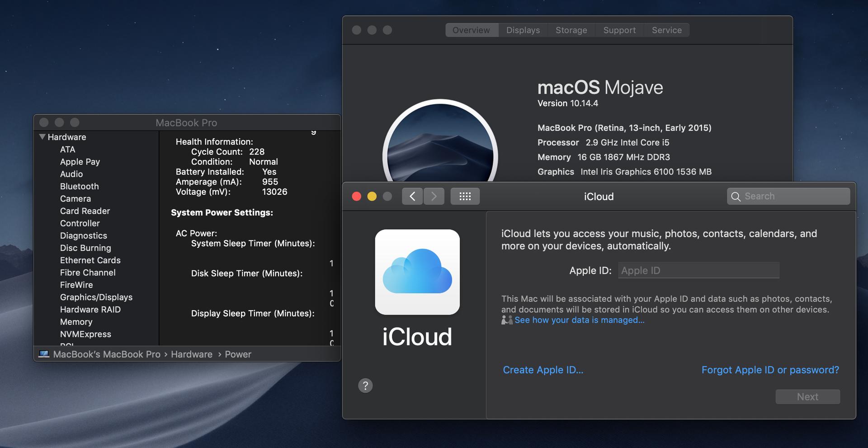Click the privacy people icon beside data link
Screen dimensions: 868x448
pos(507,320)
